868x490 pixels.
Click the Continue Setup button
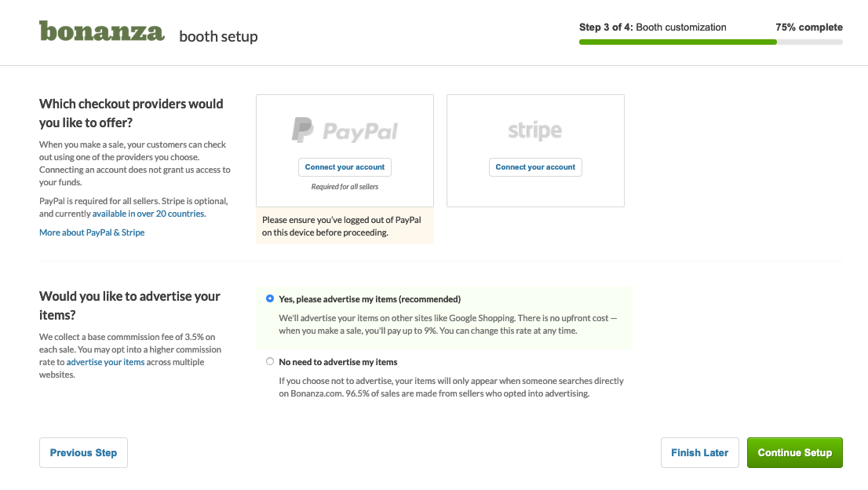[x=795, y=453]
